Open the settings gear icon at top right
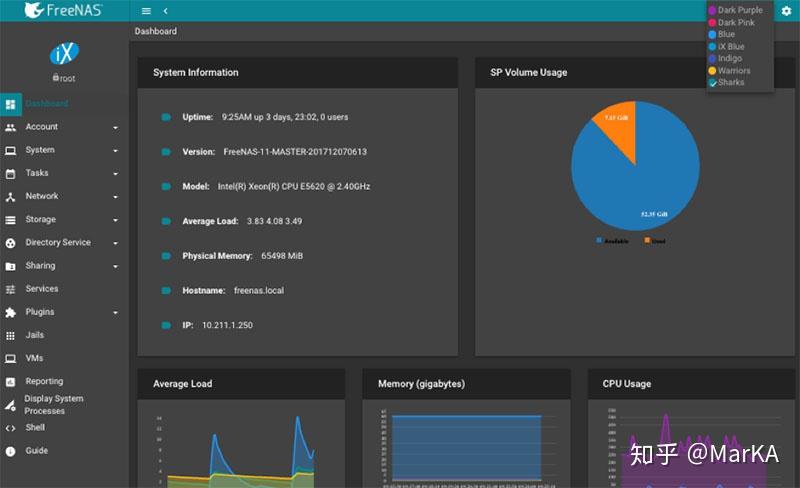The image size is (800, 488). click(x=786, y=11)
